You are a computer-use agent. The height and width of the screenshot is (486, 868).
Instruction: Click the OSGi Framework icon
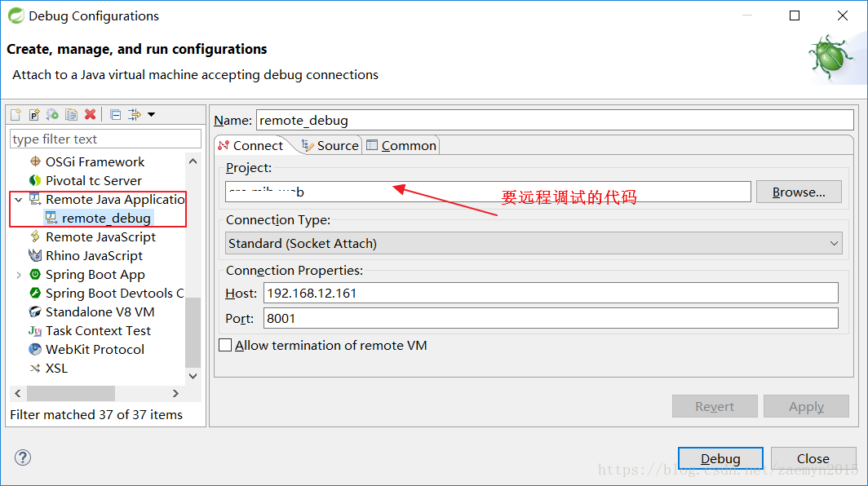35,161
